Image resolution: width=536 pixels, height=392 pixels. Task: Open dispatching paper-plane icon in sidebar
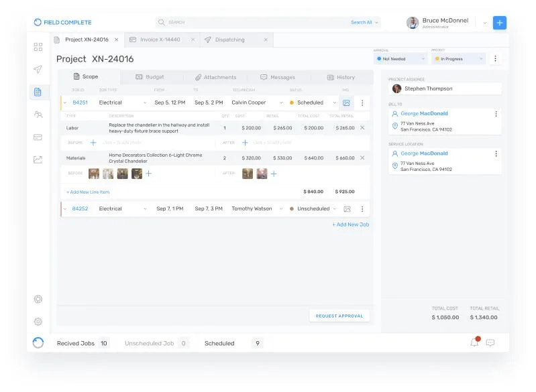click(x=38, y=69)
